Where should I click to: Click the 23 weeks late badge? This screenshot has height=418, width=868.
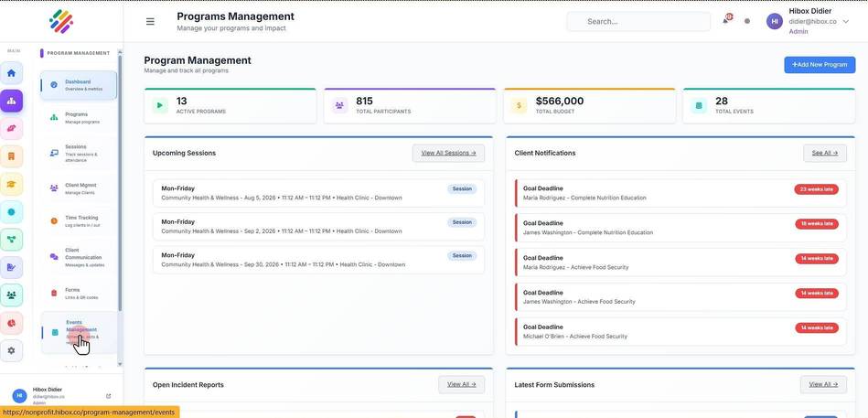tap(817, 189)
